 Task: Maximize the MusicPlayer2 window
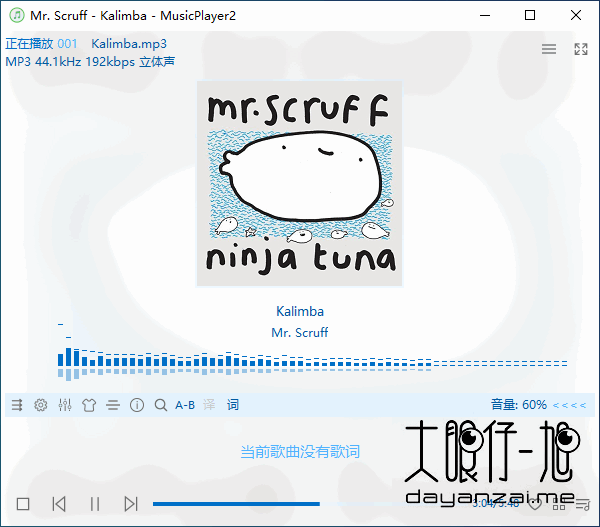530,15
